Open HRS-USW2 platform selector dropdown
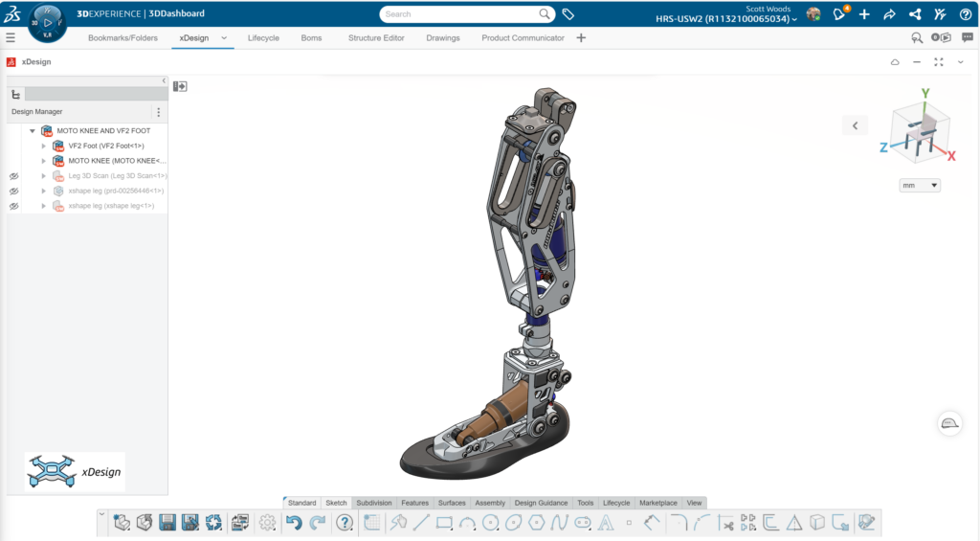Screen dimensions: 980x541 794,19
